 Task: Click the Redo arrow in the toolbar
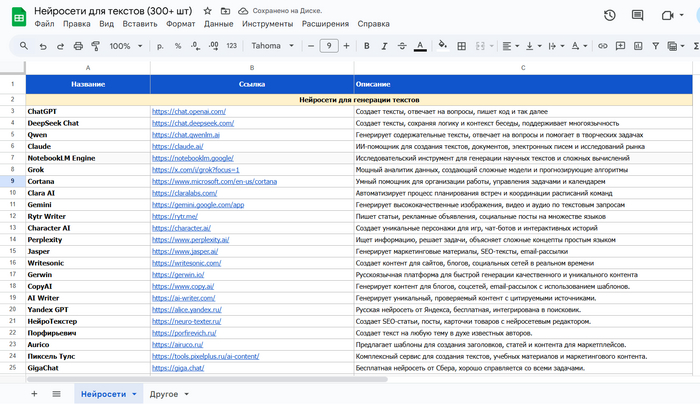[x=60, y=46]
